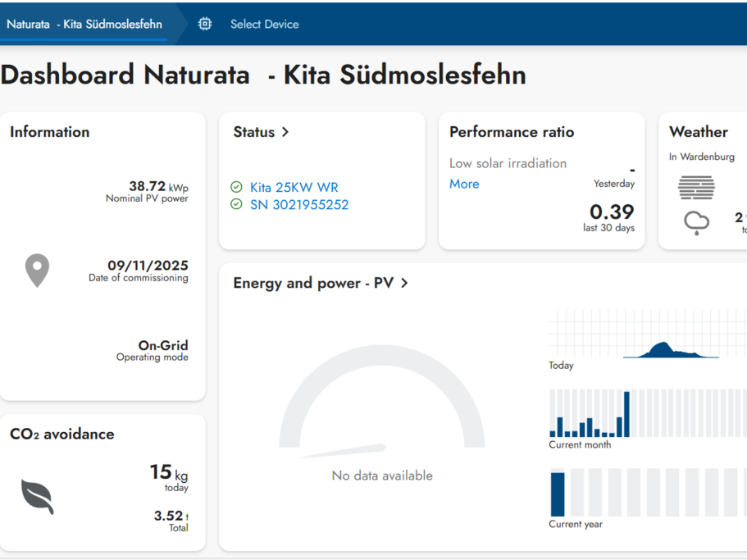
Task: Click the device chip icon in the breadcrumb
Action: click(205, 24)
